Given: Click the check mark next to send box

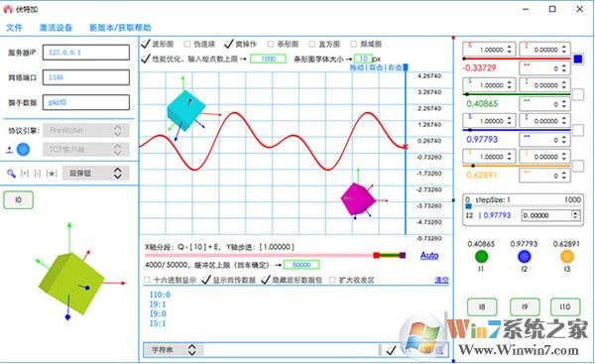Looking at the screenshot, I should [391, 350].
